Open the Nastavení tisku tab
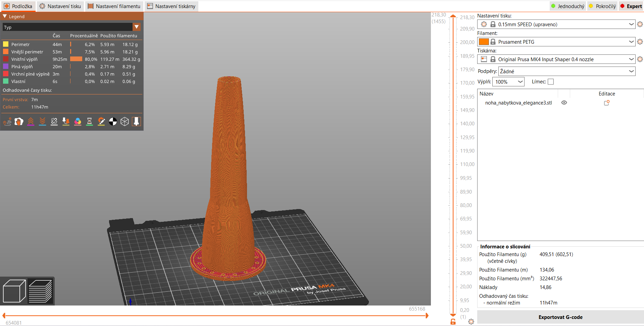The height and width of the screenshot is (326, 644). click(x=60, y=6)
